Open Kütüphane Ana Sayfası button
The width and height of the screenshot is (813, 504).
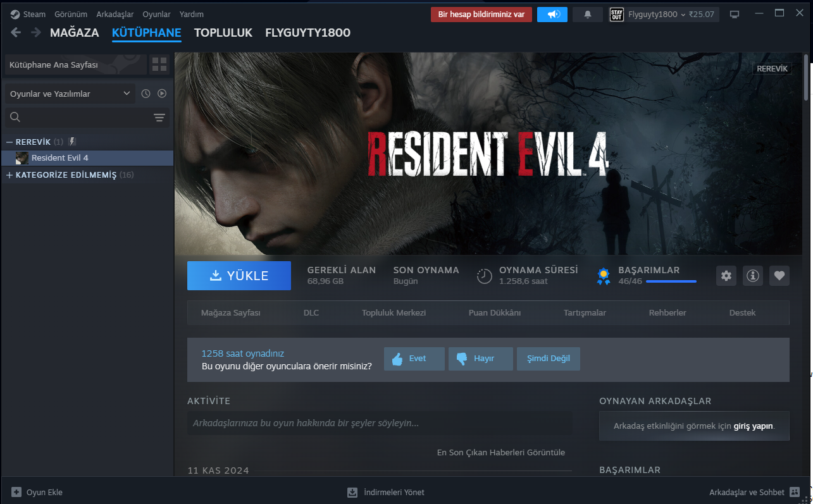tap(76, 65)
